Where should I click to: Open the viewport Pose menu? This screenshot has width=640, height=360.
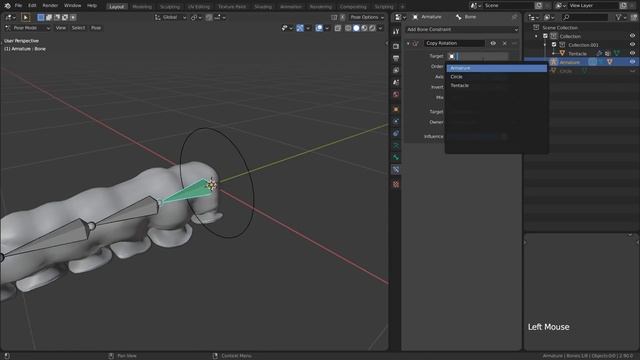[96, 28]
